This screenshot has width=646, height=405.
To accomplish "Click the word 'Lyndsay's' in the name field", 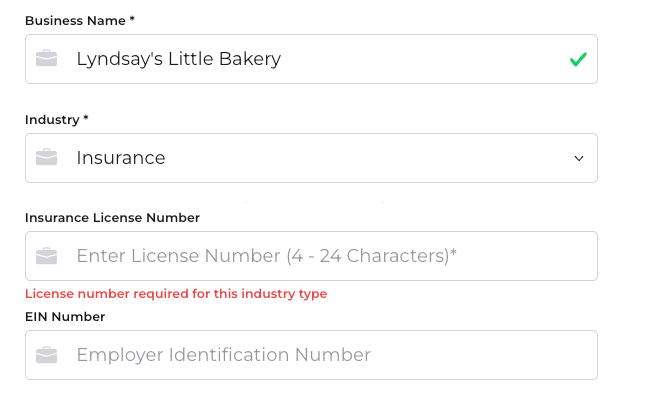I will (120, 59).
